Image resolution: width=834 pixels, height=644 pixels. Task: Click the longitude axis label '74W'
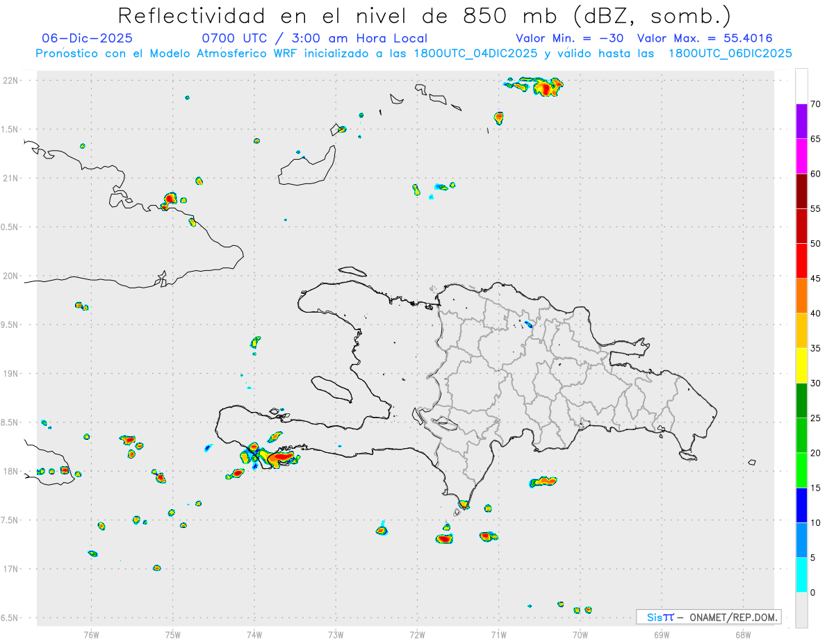click(x=254, y=634)
